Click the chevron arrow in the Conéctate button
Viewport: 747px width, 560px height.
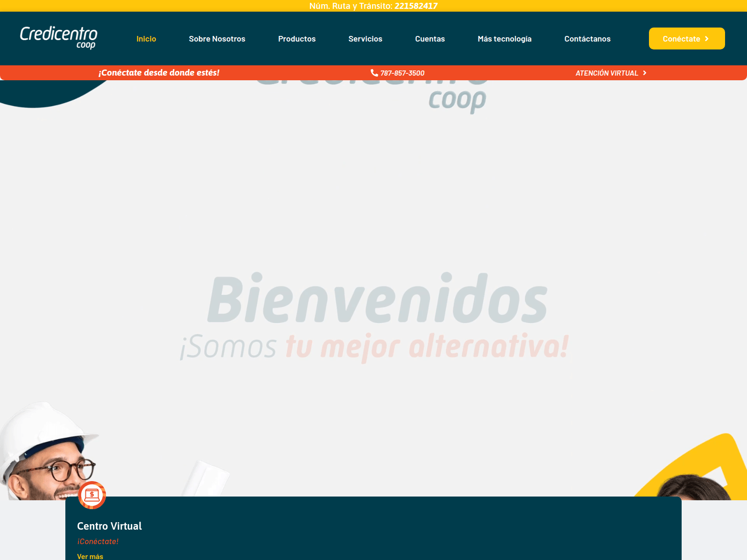[707, 39]
